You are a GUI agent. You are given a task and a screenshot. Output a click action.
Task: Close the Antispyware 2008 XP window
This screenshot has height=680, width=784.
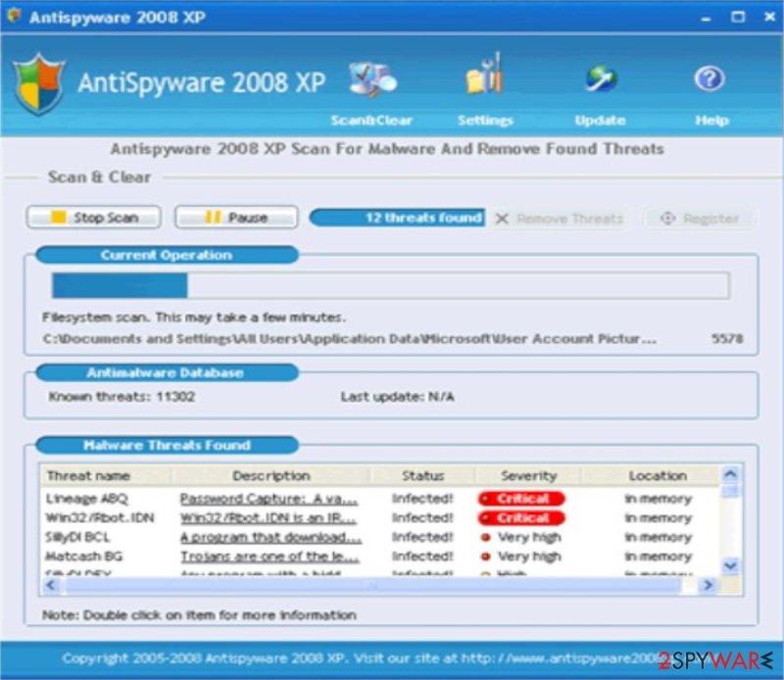(770, 17)
